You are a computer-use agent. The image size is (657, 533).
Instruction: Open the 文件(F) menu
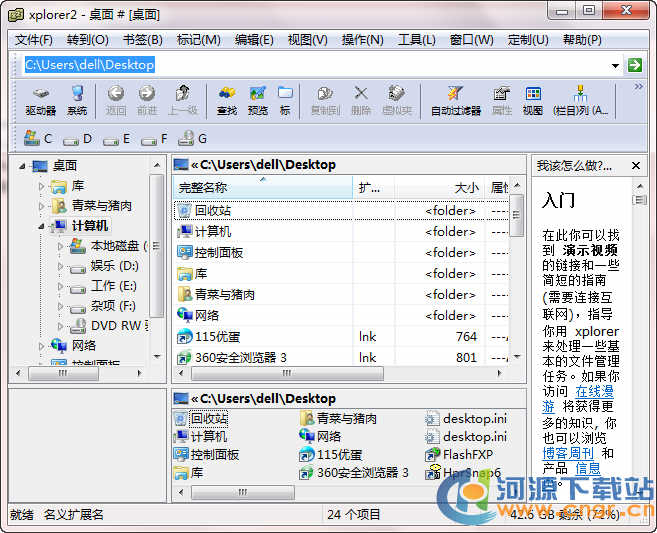[x=34, y=40]
